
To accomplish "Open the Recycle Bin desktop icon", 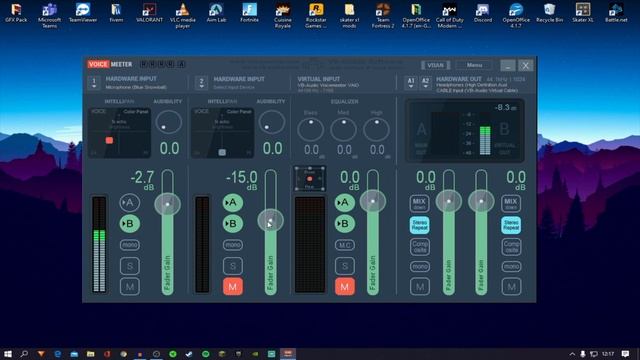I will point(549,13).
